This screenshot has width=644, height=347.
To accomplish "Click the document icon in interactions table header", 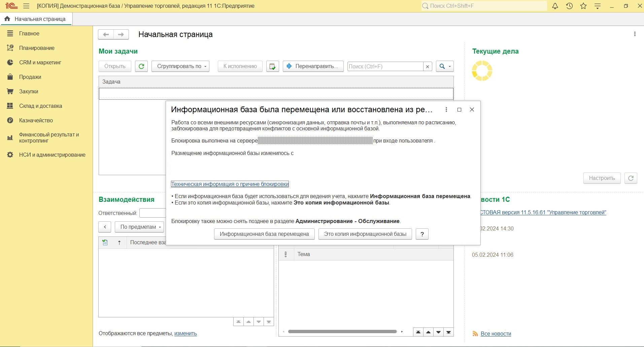I will [105, 242].
